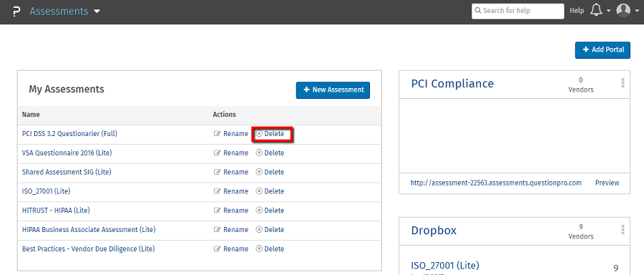
Task: Open the Help menu item
Action: coord(577,11)
